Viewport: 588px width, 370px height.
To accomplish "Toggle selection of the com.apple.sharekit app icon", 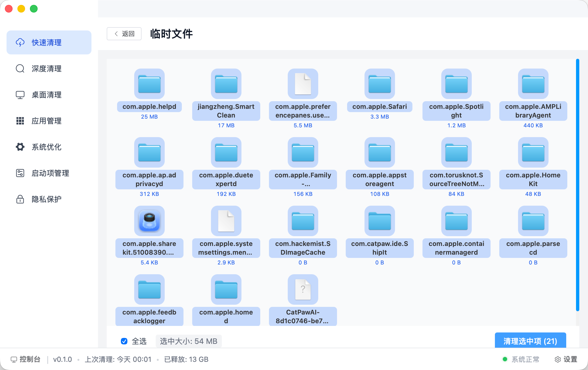I will pos(149,221).
